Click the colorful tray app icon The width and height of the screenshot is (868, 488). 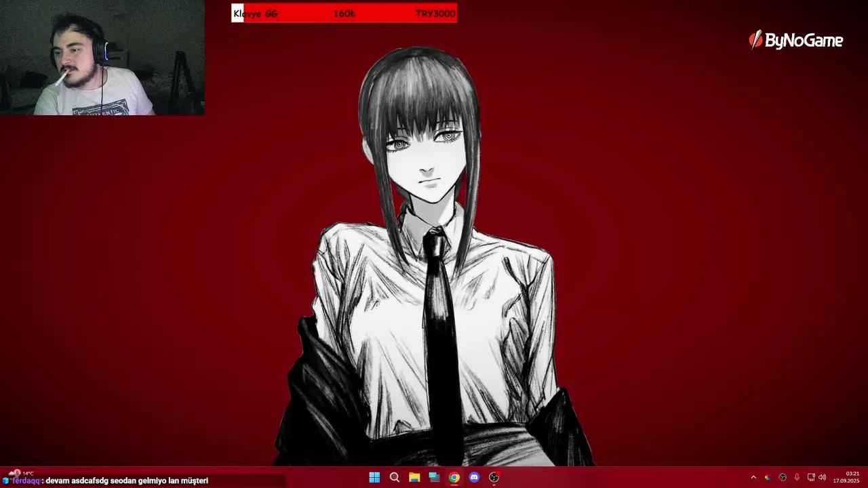pyautogui.click(x=768, y=477)
